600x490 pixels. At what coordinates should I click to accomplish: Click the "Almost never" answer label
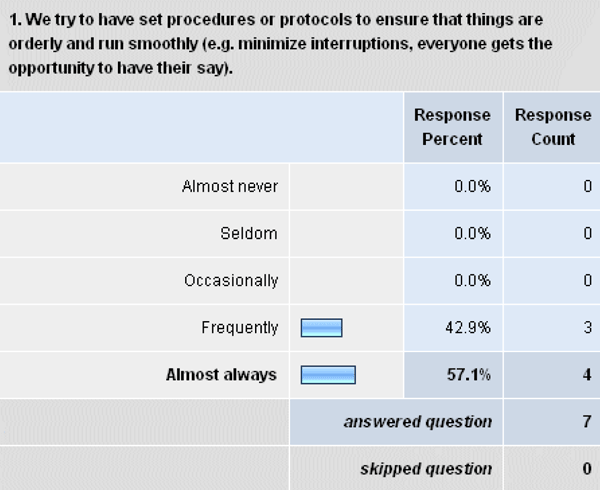tap(230, 186)
